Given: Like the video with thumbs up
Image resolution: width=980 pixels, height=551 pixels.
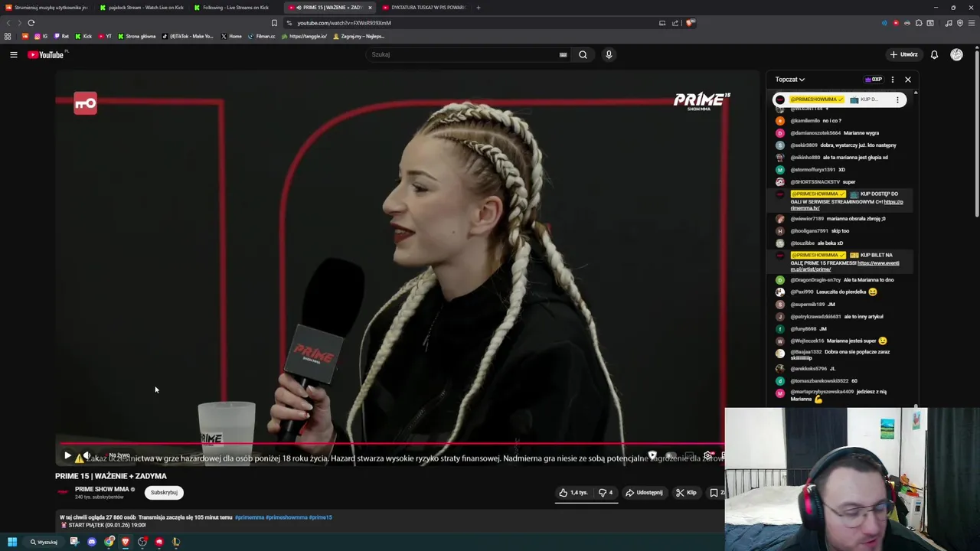Looking at the screenshot, I should pos(573,493).
